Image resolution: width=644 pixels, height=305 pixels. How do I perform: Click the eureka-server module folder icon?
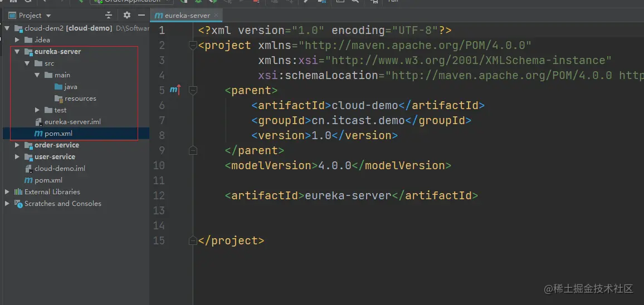[28, 52]
